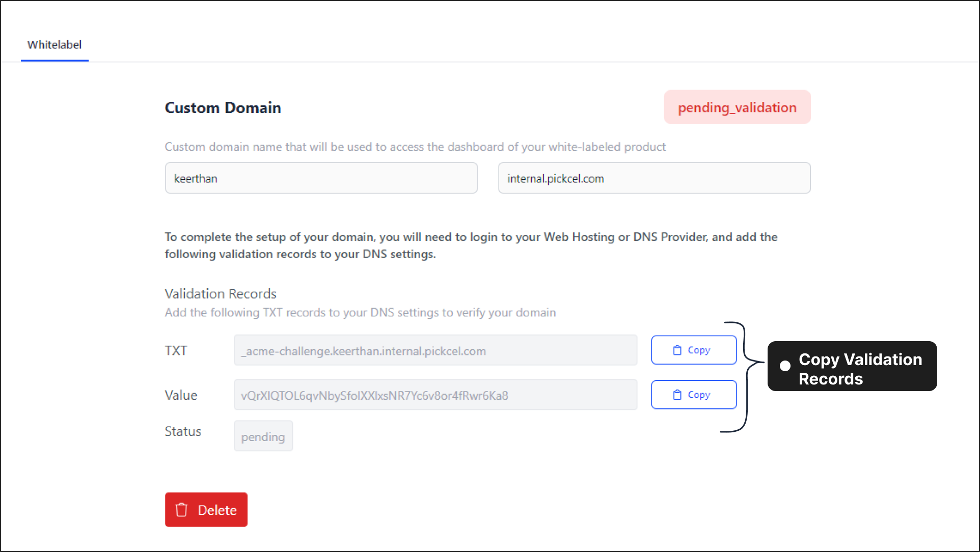Click the Value record text field

point(435,395)
